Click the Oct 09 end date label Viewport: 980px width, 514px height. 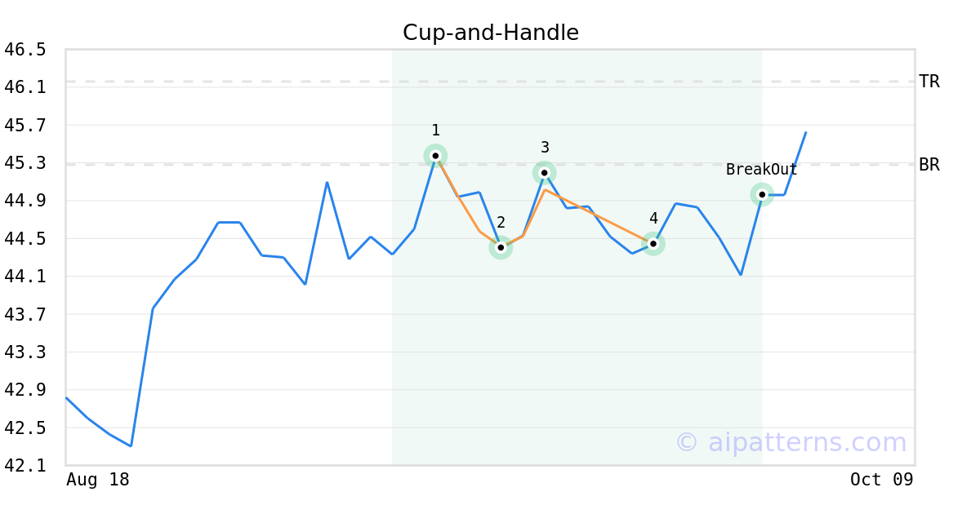click(881, 480)
